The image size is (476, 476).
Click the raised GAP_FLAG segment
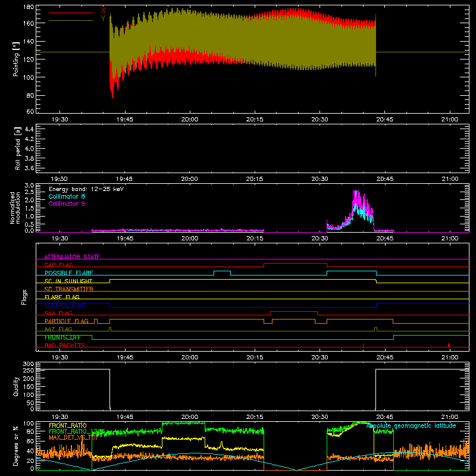click(295, 264)
